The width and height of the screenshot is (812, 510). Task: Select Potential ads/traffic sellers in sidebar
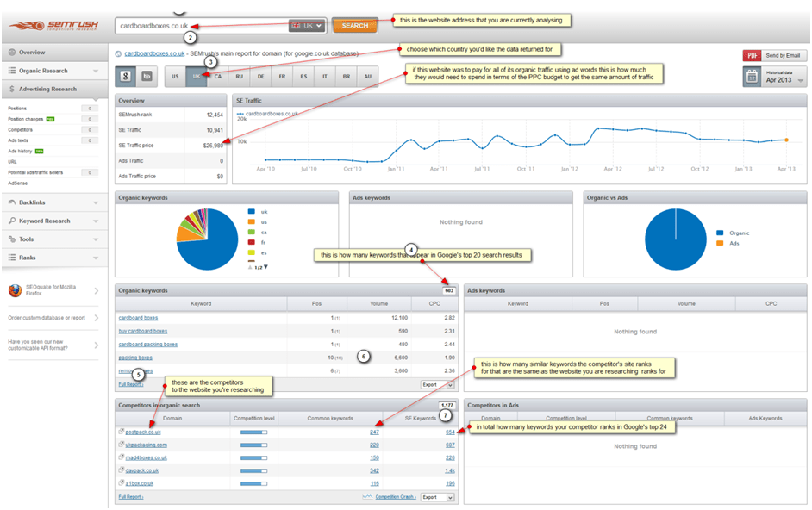35,172
